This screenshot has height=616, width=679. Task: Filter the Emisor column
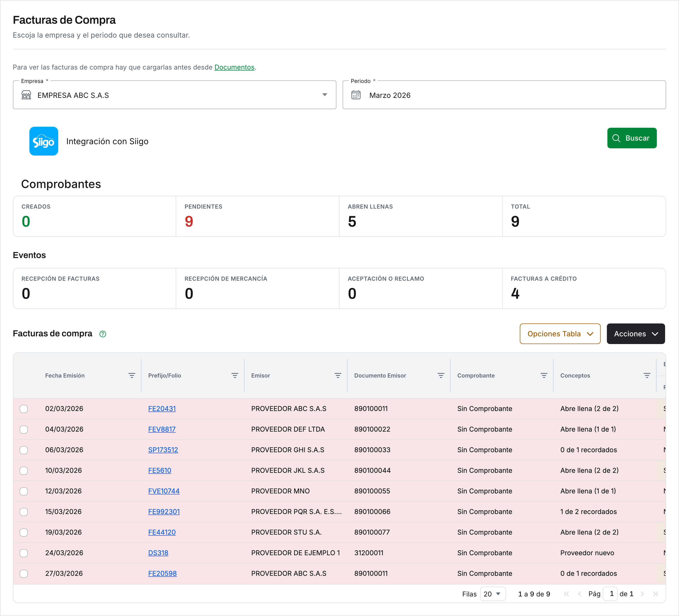pos(338,375)
